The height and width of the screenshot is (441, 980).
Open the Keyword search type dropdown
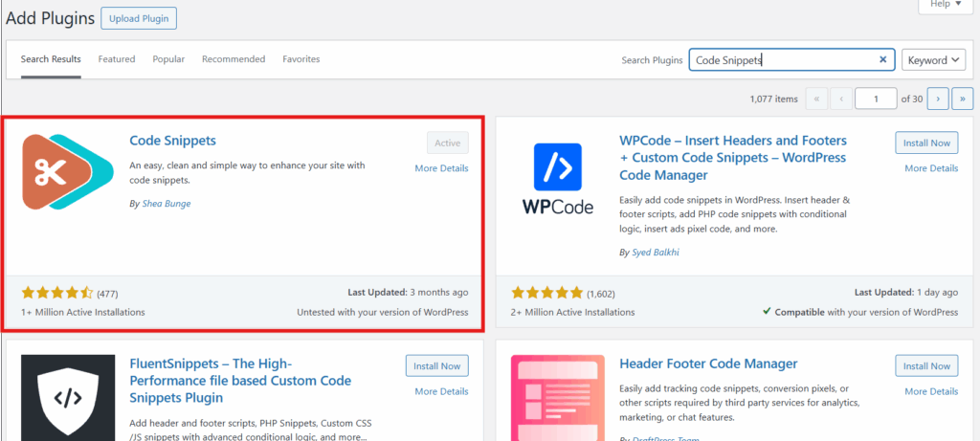(x=935, y=60)
